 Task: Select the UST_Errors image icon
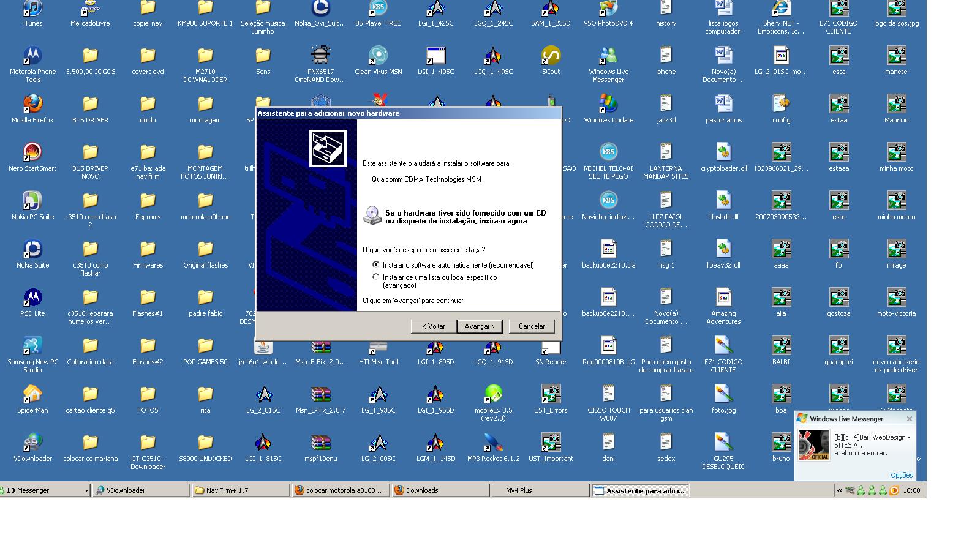click(x=551, y=395)
